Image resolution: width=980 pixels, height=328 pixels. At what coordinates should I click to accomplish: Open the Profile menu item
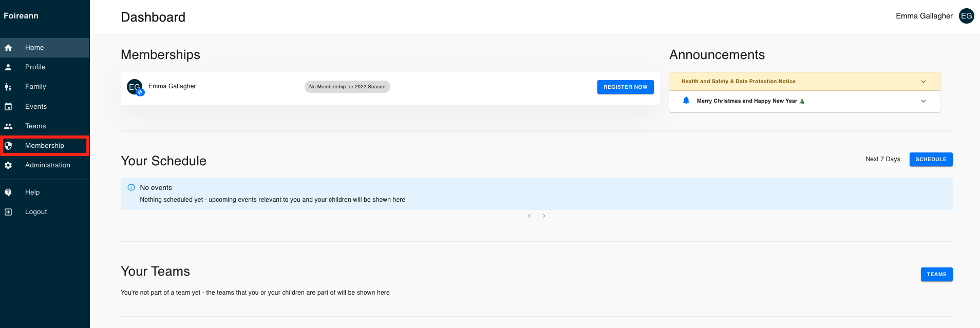(45, 67)
